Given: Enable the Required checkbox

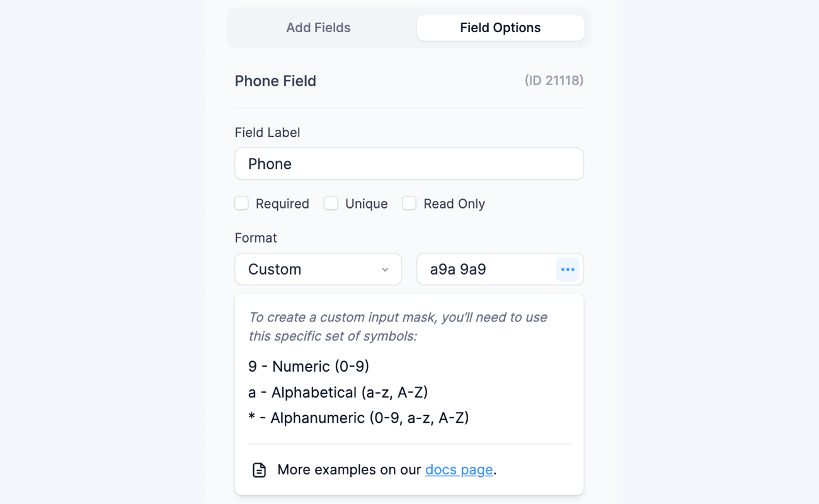Looking at the screenshot, I should [241, 203].
